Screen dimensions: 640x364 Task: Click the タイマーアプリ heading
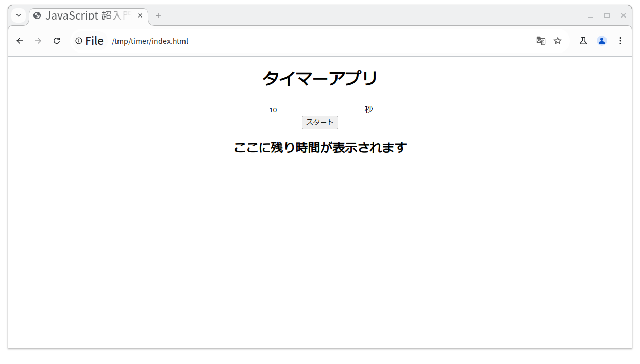coord(320,78)
